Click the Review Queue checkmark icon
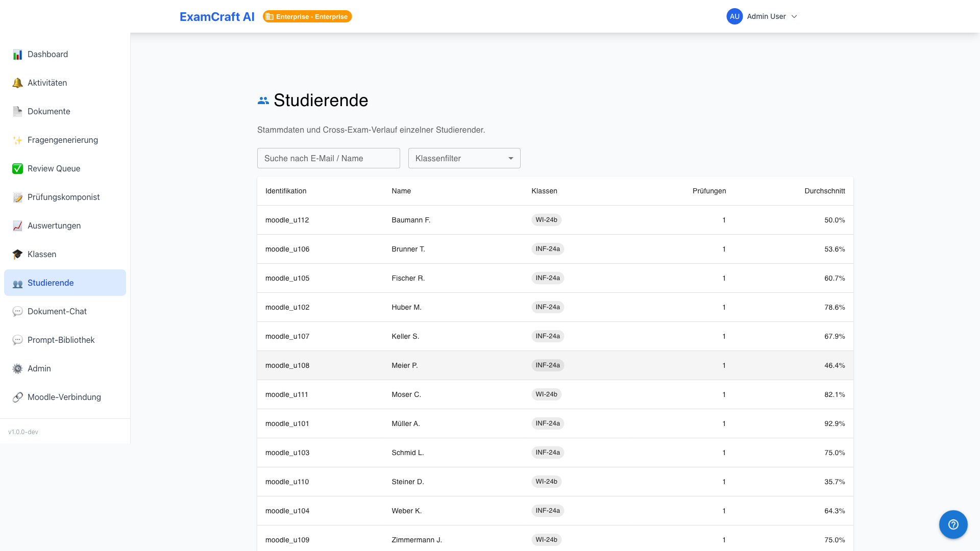Screen dimensions: 980x551 point(17,169)
